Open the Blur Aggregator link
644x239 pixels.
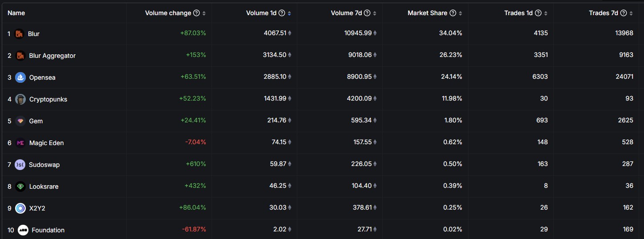(52, 56)
